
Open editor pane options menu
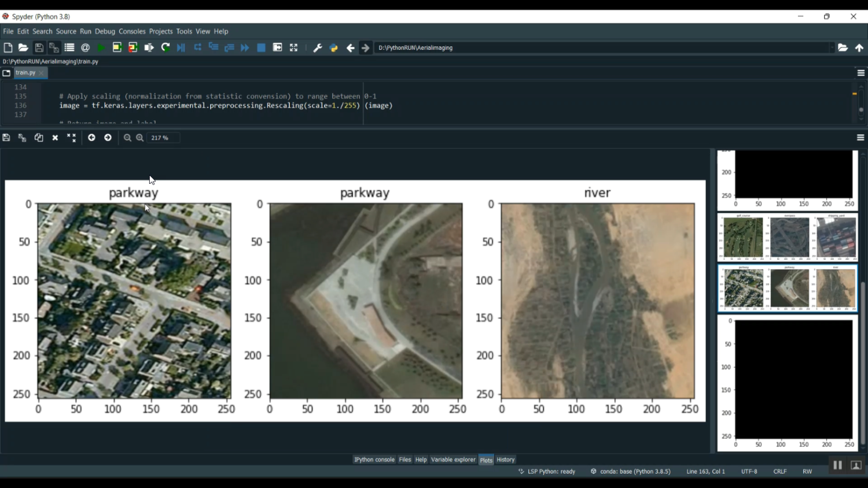(860, 73)
